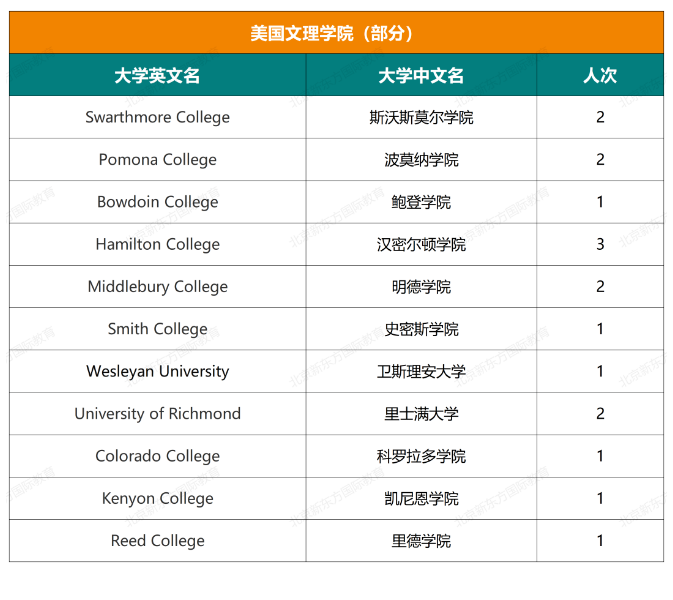Select the 里士满大学 cell
This screenshot has width=673, height=600.
(421, 414)
